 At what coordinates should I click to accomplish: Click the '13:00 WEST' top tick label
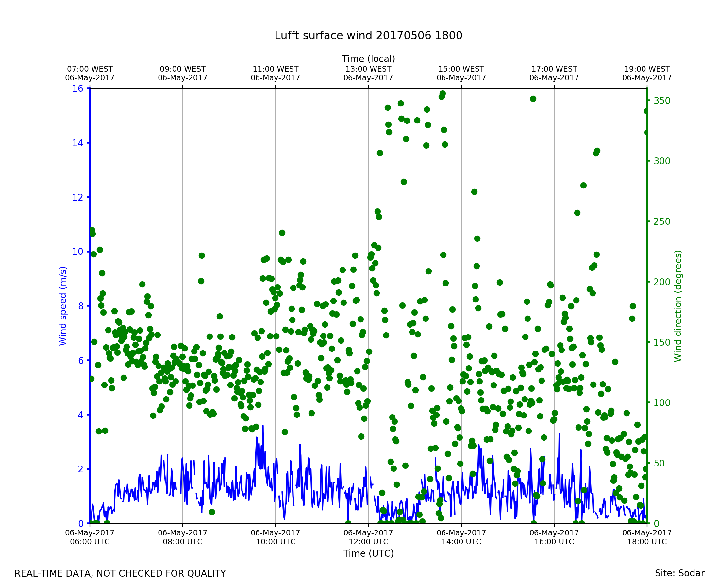pyautogui.click(x=368, y=69)
